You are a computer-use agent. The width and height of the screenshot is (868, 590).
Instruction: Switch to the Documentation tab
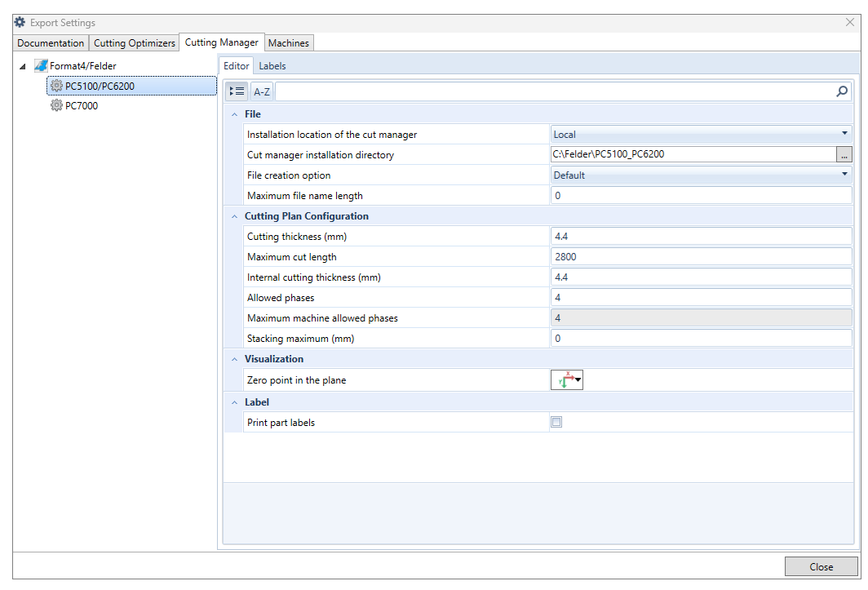[51, 42]
